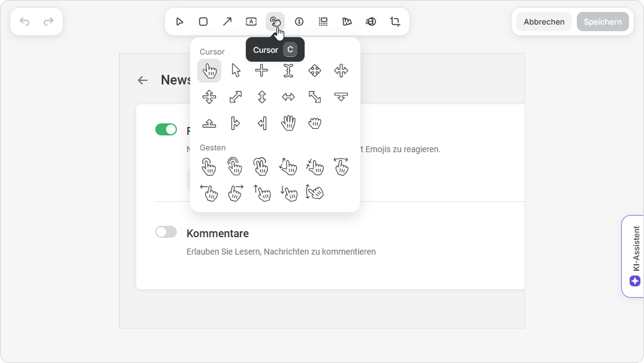This screenshot has height=363, width=644.
Task: Select the horizontal resize double-arrow cursor
Action: coord(288,97)
